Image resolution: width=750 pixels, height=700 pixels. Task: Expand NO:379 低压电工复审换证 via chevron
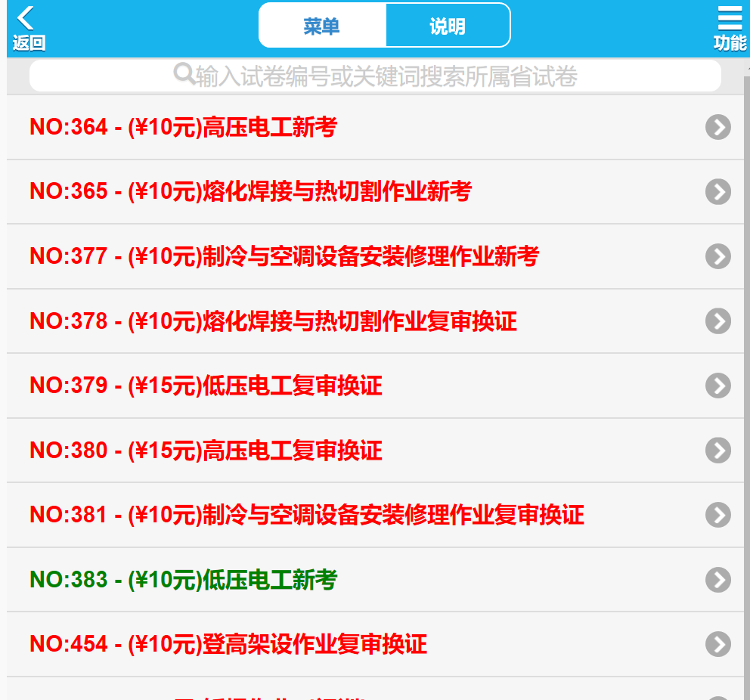pos(717,386)
